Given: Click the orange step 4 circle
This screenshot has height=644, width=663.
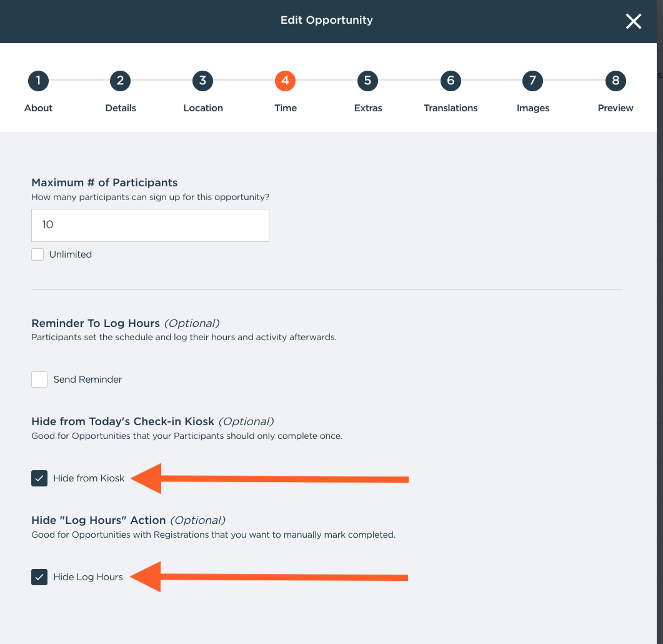Looking at the screenshot, I should point(285,81).
